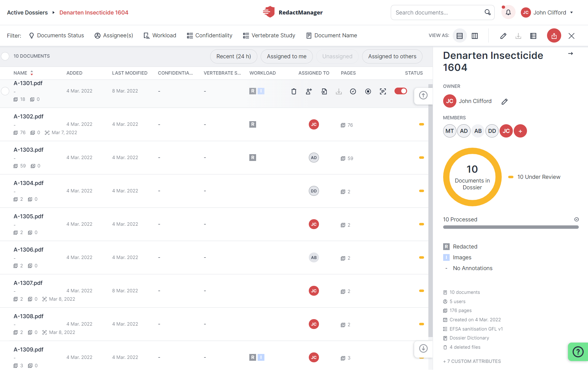The width and height of the screenshot is (588, 370).
Task: Click AB assignee avatar on A-1306.pdf
Action: (x=314, y=257)
